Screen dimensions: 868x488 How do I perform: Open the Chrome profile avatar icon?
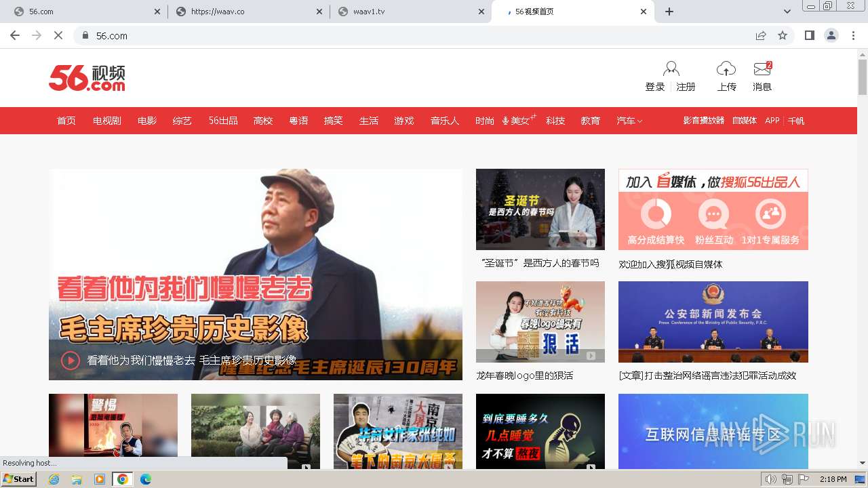coord(831,35)
